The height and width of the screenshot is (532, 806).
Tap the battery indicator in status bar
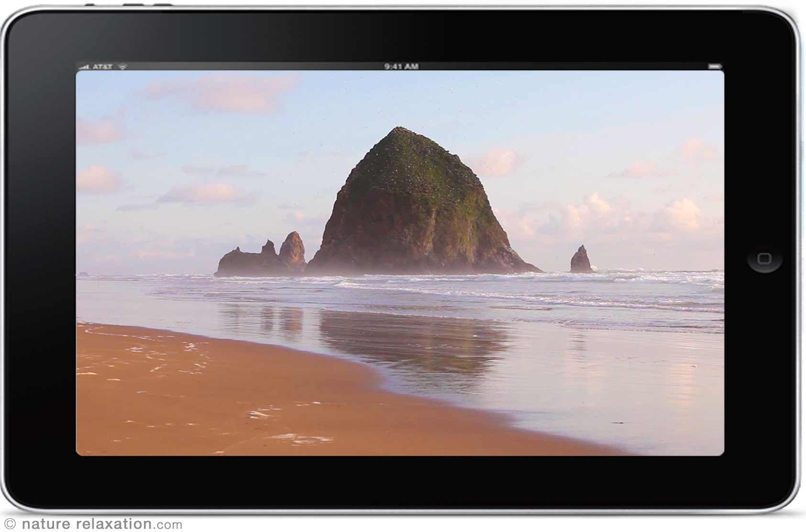coord(715,66)
